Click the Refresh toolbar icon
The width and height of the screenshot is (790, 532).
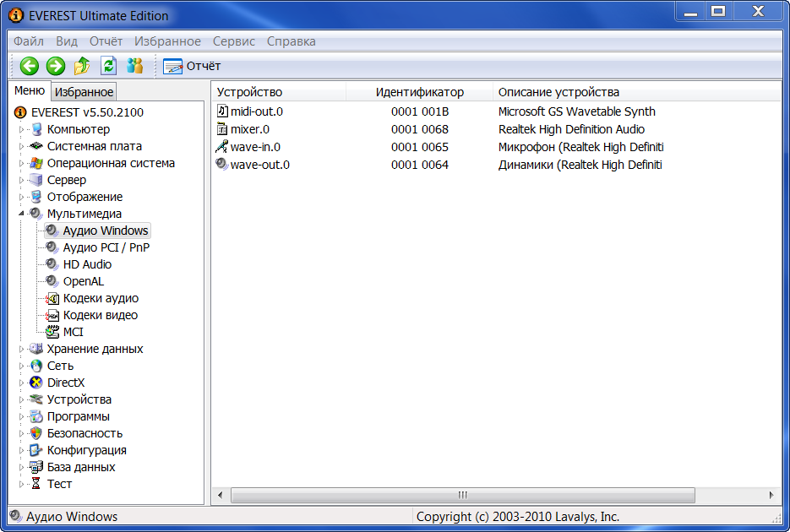pyautogui.click(x=108, y=66)
